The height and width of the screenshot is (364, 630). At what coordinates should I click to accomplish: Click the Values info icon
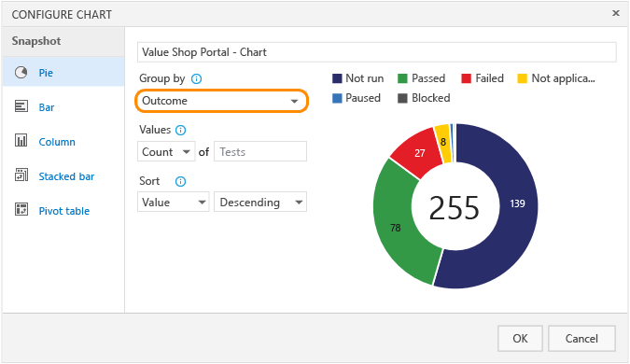[181, 130]
